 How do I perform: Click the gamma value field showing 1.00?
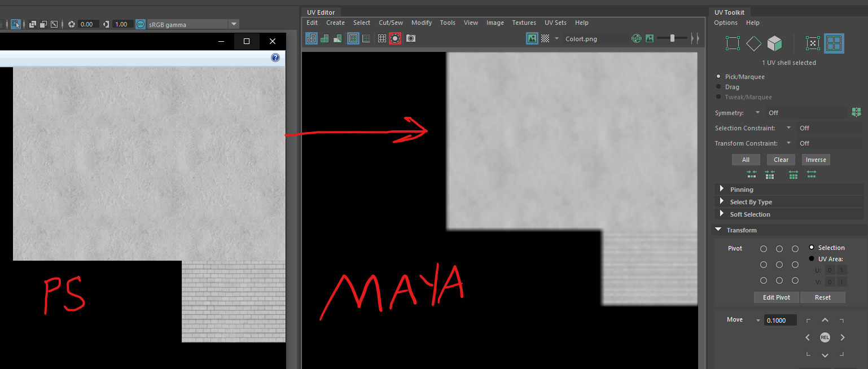(122, 24)
